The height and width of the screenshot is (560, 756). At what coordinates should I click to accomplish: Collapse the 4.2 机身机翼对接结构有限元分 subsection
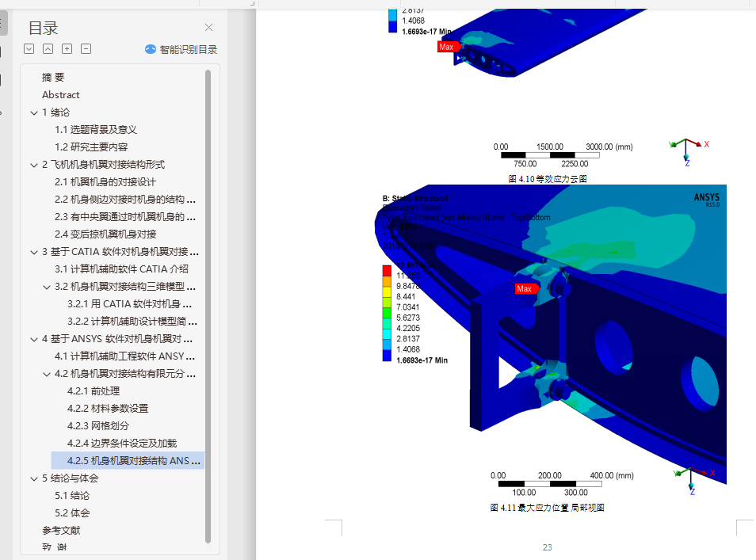tap(46, 374)
